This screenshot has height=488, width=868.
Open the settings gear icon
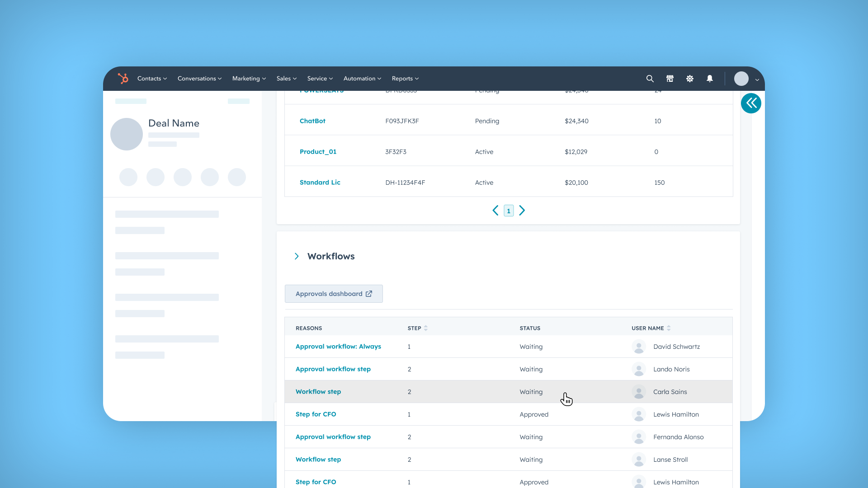click(690, 79)
